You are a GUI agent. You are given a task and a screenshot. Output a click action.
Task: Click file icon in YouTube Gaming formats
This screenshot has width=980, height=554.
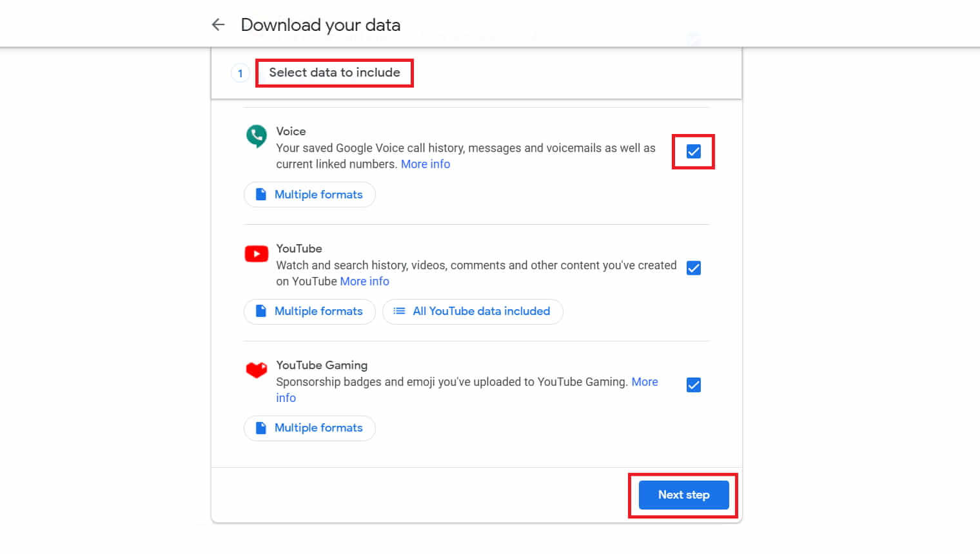point(261,428)
